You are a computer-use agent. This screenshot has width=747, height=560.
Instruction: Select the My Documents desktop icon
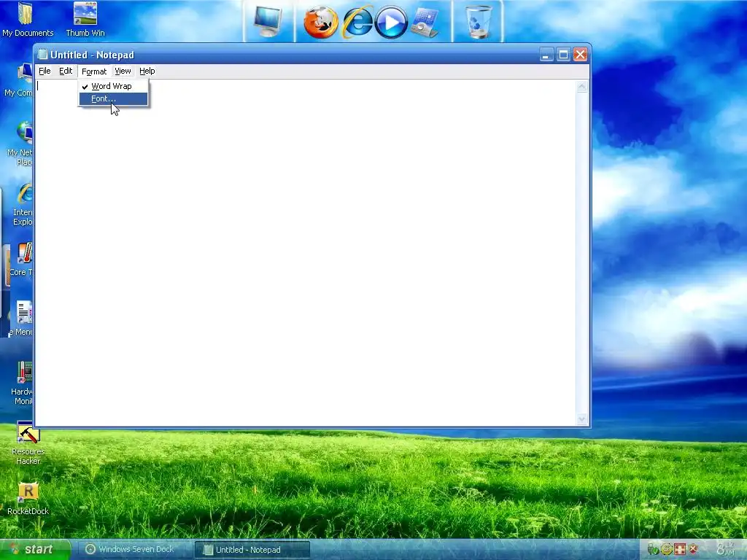point(27,19)
